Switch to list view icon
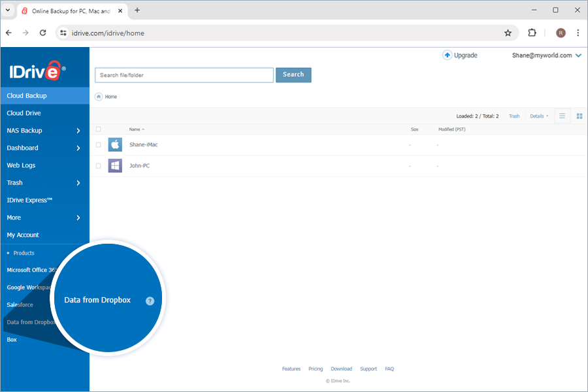Image resolution: width=588 pixels, height=392 pixels. 562,116
